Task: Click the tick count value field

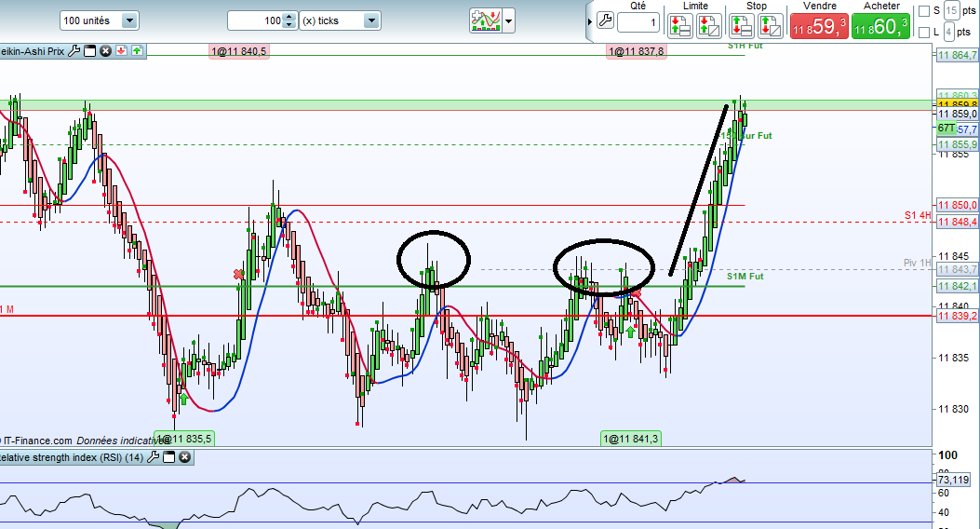Action: pos(255,20)
